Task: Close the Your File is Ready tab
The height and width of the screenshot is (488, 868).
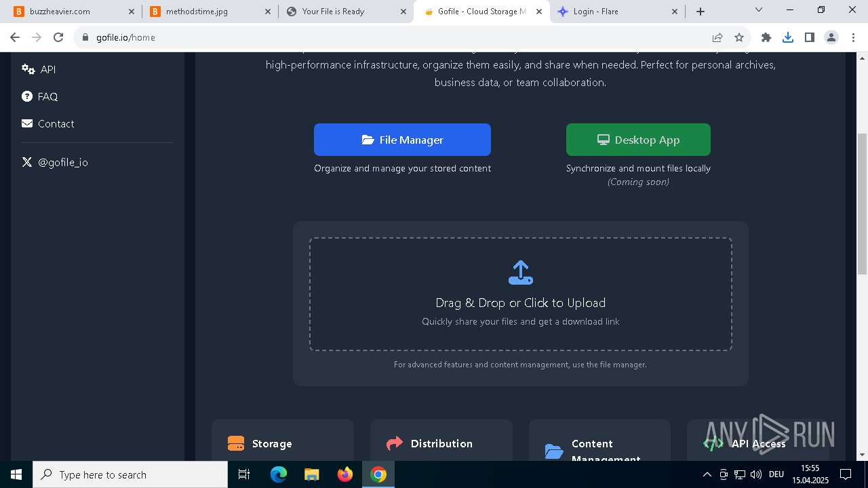Action: point(403,12)
